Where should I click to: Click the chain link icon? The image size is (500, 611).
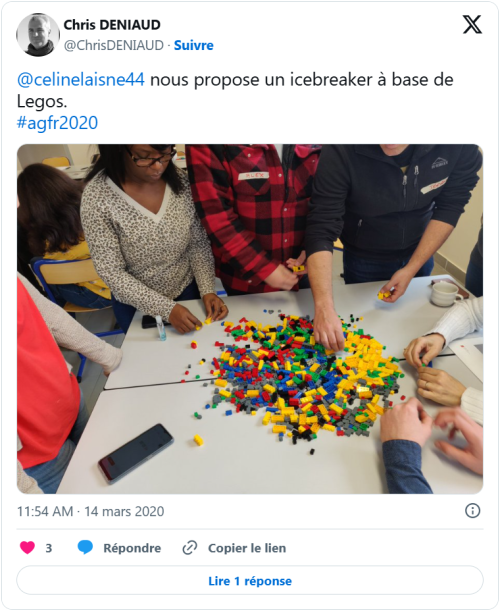(x=190, y=548)
